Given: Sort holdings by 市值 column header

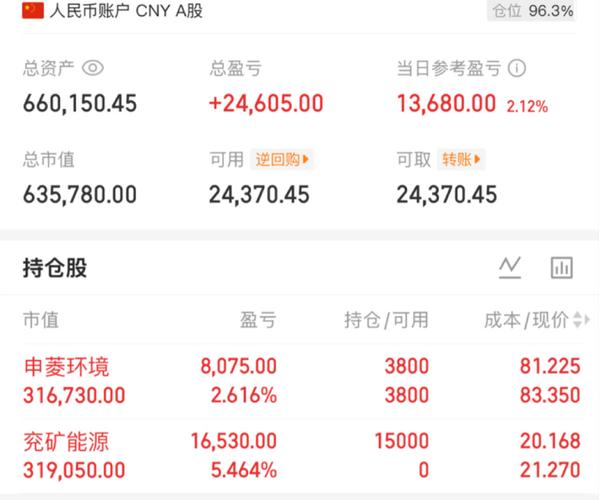Looking at the screenshot, I should pos(41,320).
